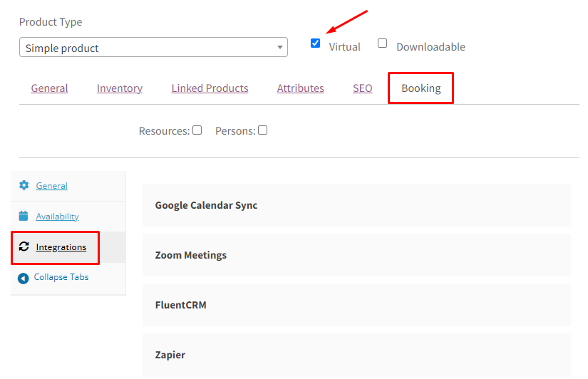Image resolution: width=588 pixels, height=379 pixels.
Task: Click the Collapse Tabs arrow icon
Action: click(24, 278)
